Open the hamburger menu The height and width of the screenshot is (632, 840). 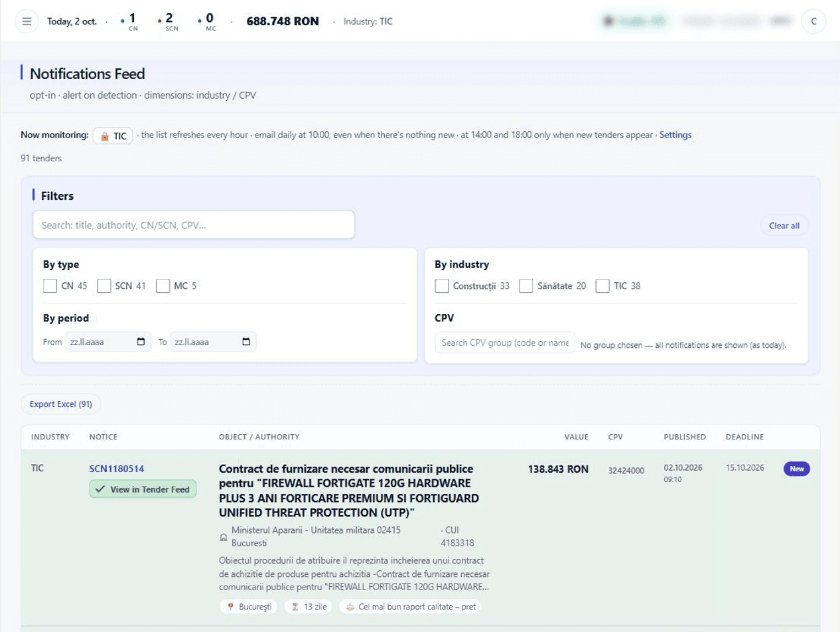(27, 21)
